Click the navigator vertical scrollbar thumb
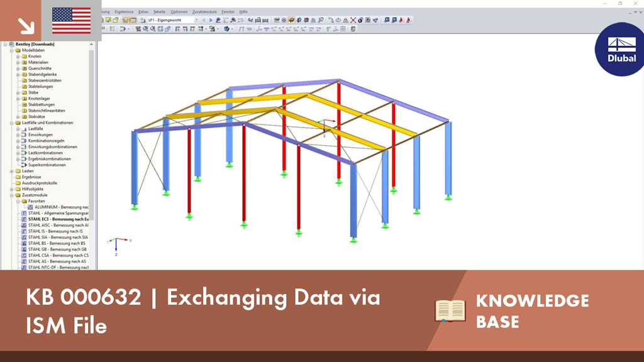This screenshot has height=362, width=644. [x=92, y=136]
